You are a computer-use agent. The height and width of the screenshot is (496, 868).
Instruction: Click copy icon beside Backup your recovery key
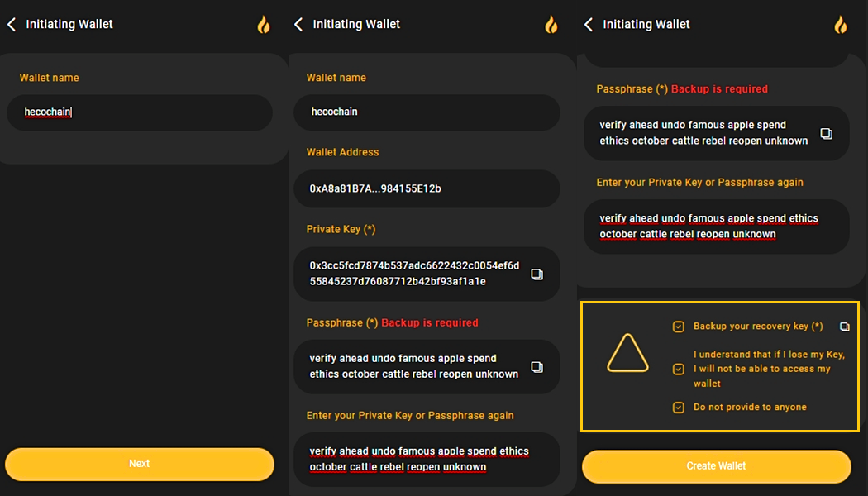click(x=844, y=327)
